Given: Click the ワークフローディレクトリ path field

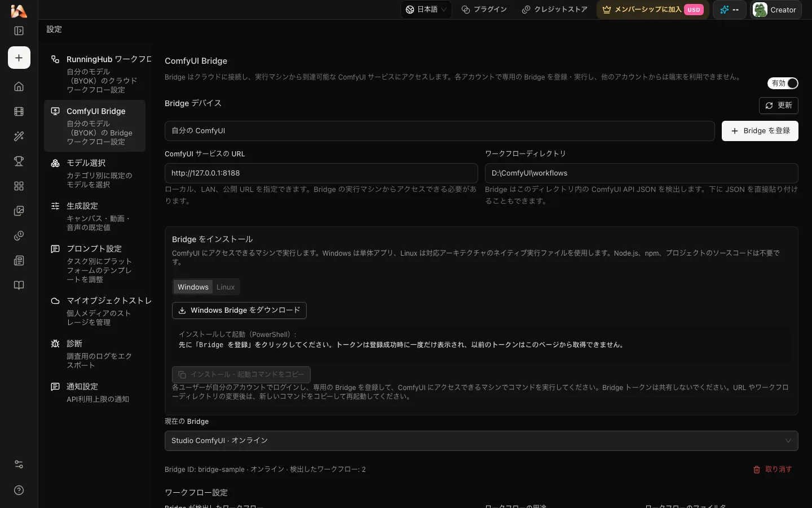Looking at the screenshot, I should tap(642, 173).
